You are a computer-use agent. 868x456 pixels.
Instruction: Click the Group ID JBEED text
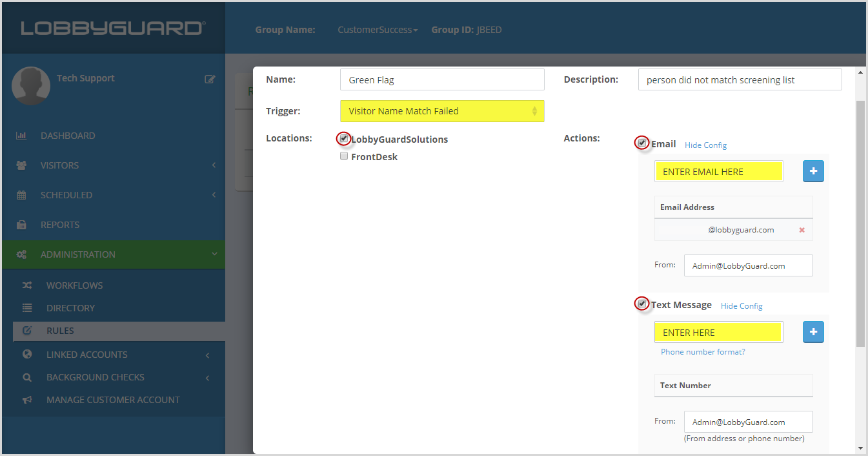click(x=467, y=30)
